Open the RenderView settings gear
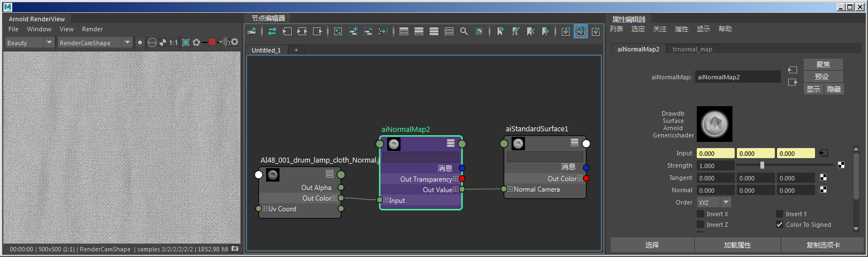The height and width of the screenshot is (257, 868). (234, 42)
